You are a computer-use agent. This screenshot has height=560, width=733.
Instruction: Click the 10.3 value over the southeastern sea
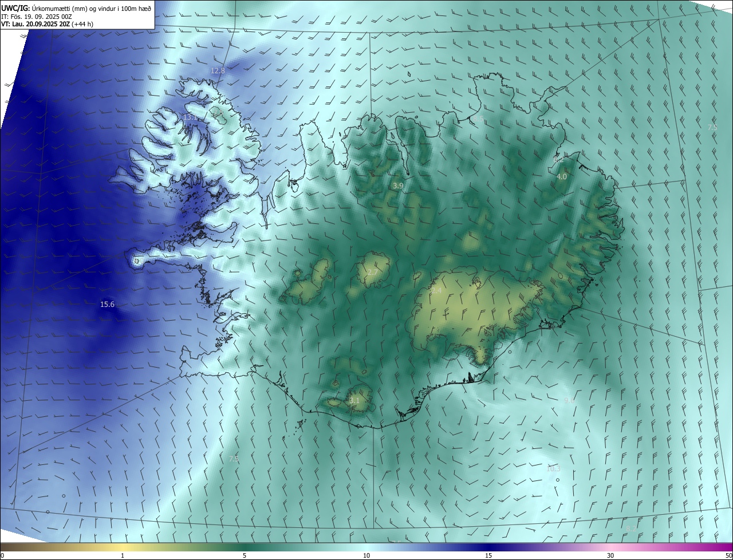point(553,468)
